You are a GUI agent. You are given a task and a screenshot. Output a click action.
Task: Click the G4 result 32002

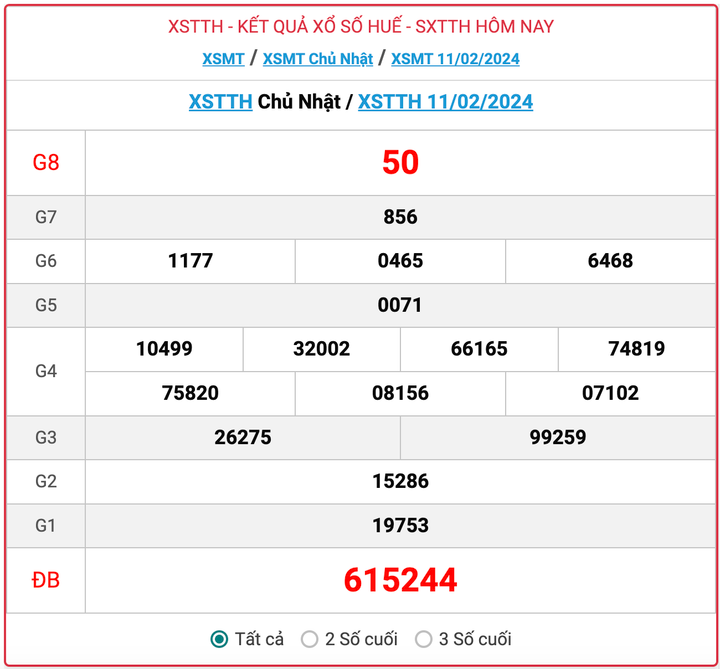pos(322,349)
